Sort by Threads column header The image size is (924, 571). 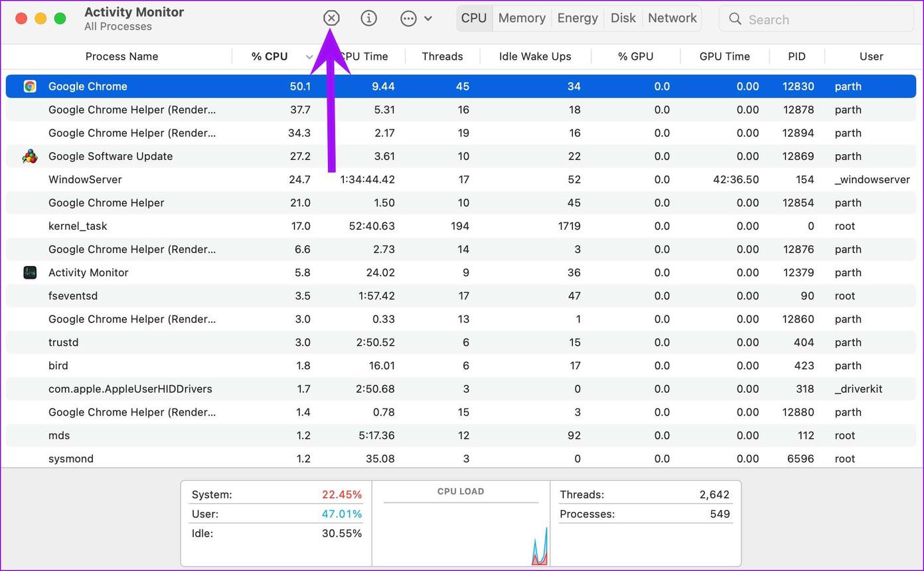click(442, 56)
